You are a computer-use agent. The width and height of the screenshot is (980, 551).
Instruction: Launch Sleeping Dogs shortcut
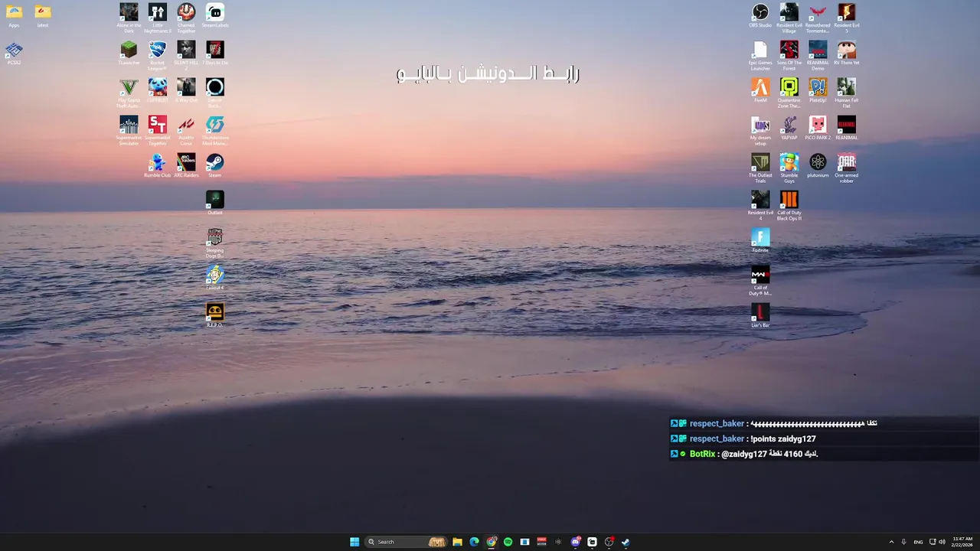215,243
